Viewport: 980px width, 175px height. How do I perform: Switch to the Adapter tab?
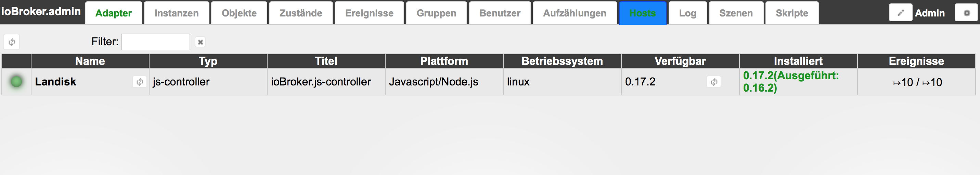(113, 13)
